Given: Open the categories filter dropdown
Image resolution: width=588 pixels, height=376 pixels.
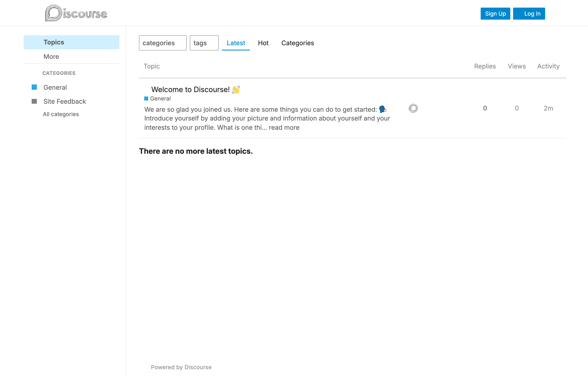Looking at the screenshot, I should point(163,43).
